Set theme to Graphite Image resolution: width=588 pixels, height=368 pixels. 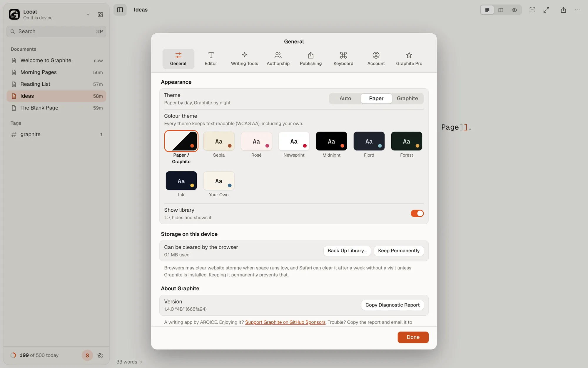tap(407, 98)
